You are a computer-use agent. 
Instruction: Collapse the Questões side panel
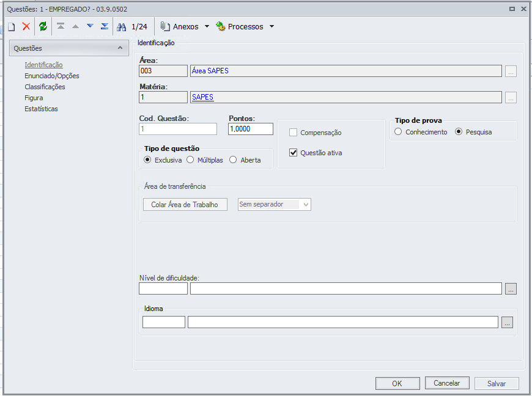pos(120,48)
